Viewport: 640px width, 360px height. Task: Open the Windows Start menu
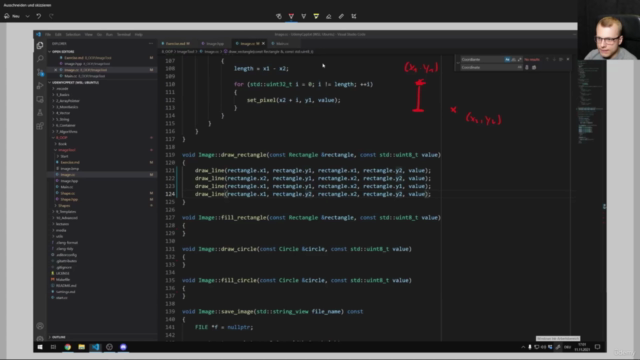click(40, 347)
